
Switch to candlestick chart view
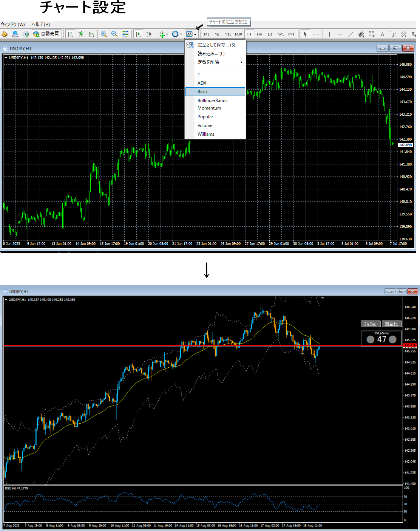click(81, 34)
